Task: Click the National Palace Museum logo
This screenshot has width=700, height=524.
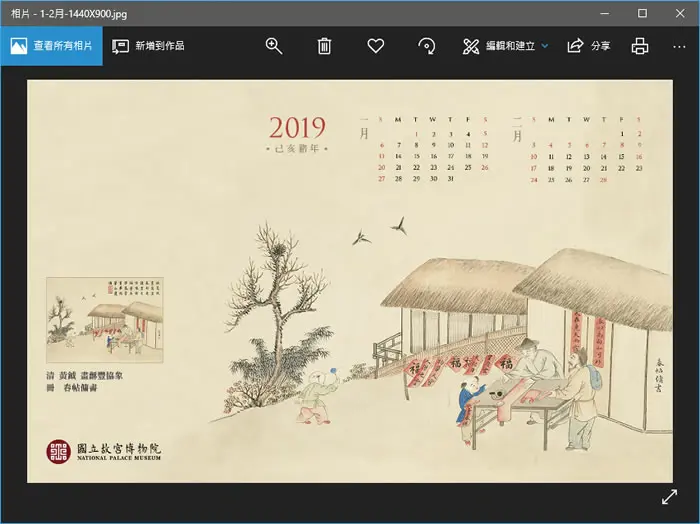Action: [104, 451]
